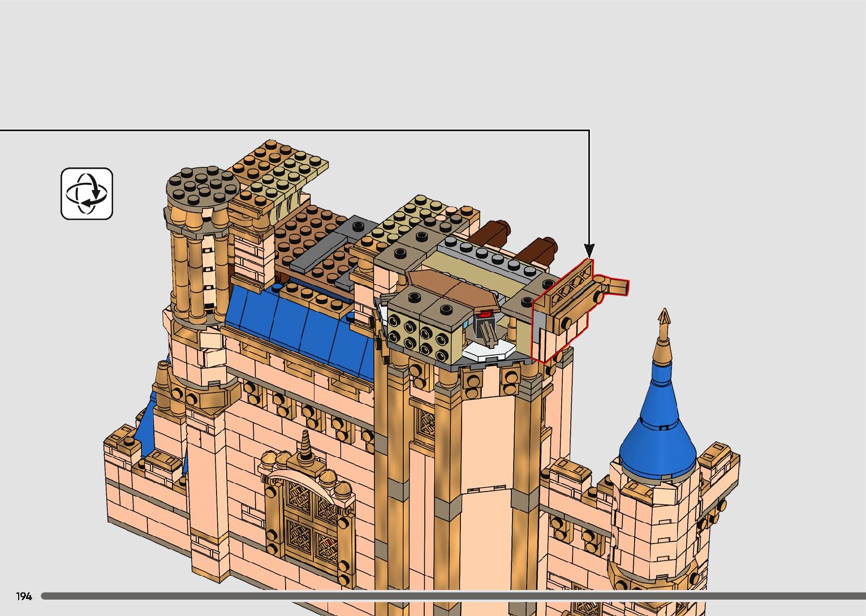Image resolution: width=866 pixels, height=616 pixels.
Task: Click the gray tile with a single stud
Action: pyautogui.click(x=356, y=227)
